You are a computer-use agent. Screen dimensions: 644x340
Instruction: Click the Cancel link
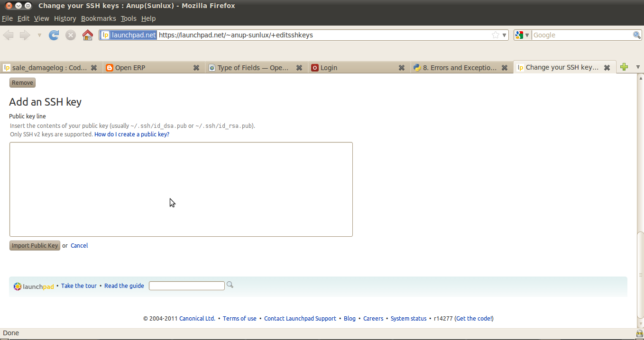79,245
